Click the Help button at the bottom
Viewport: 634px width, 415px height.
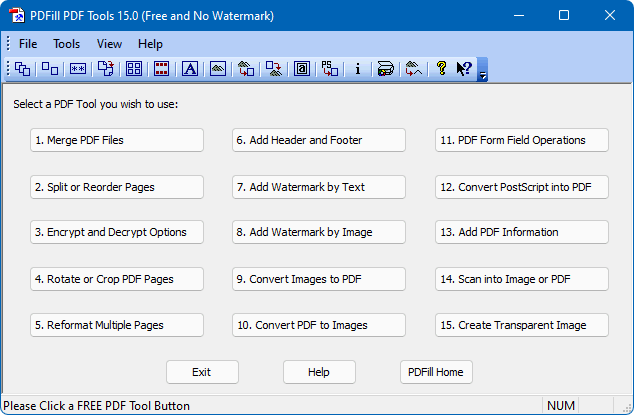319,372
